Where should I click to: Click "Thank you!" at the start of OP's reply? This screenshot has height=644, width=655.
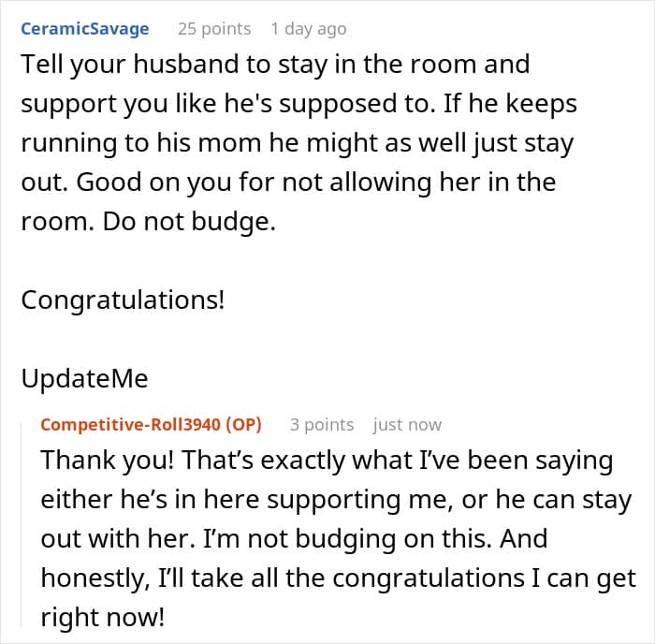pos(107,461)
